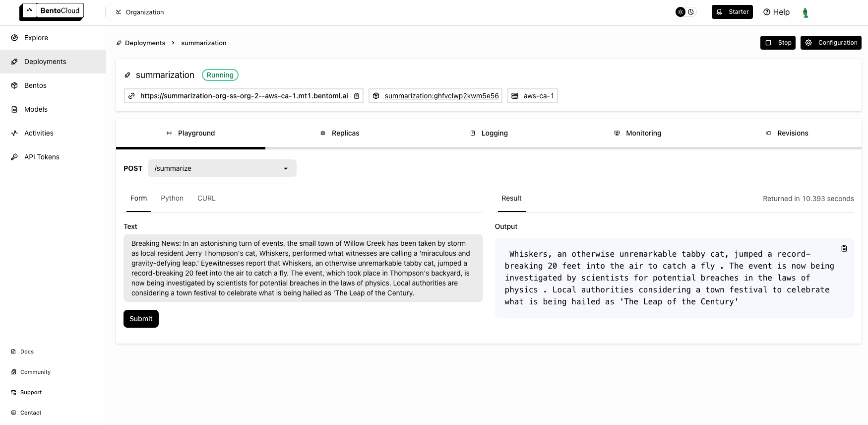Open API Tokens in sidebar
The height and width of the screenshot is (425, 868).
[x=53, y=157]
